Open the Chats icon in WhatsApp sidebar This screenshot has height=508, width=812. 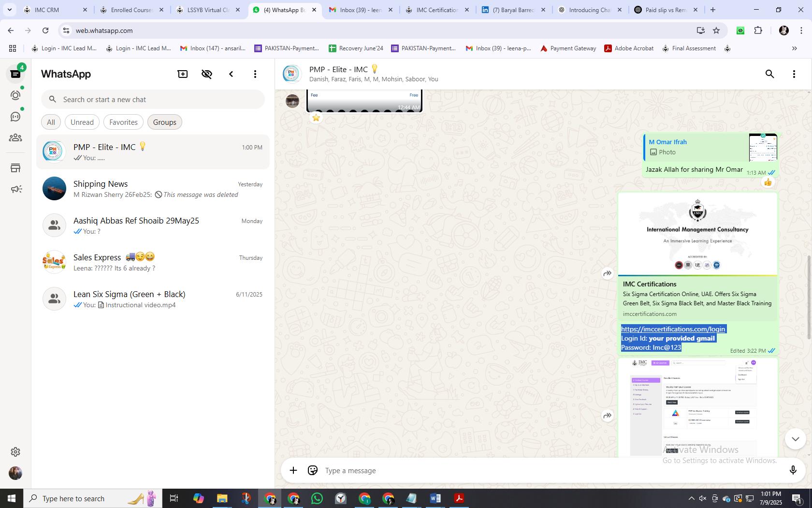tap(15, 74)
